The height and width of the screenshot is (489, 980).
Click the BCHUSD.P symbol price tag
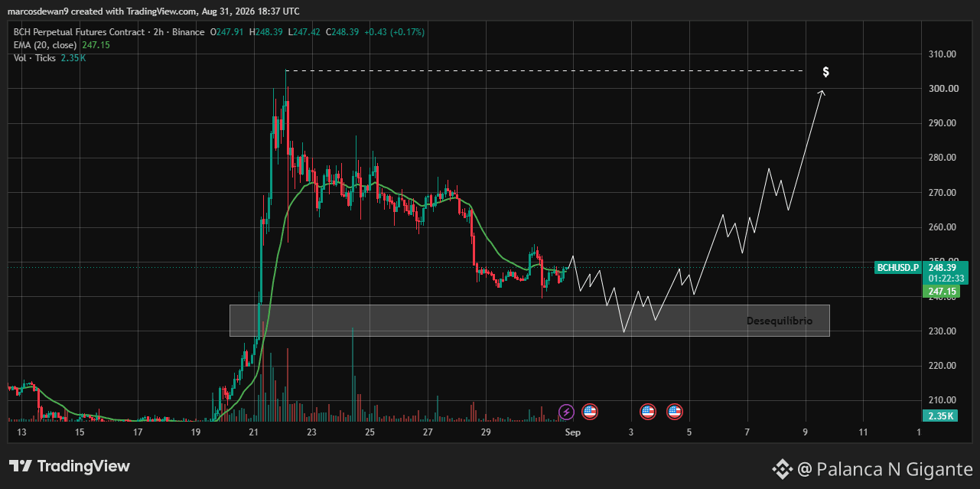pyautogui.click(x=897, y=268)
